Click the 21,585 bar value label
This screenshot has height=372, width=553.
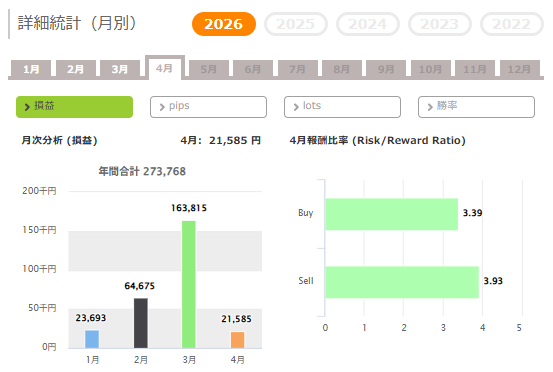pos(236,319)
